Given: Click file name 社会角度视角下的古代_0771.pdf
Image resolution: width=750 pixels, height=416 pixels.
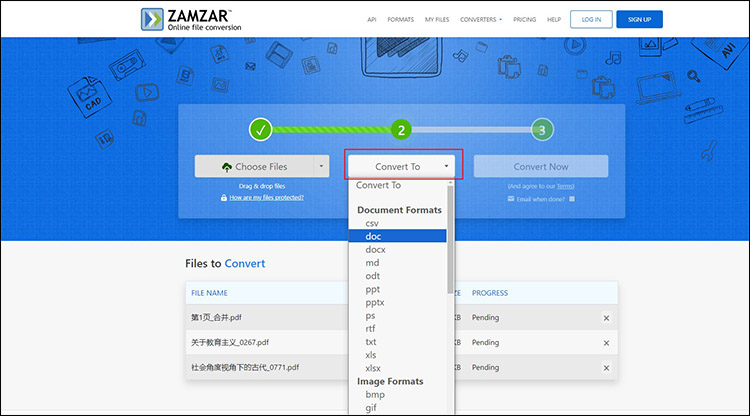Looking at the screenshot, I should 245,367.
